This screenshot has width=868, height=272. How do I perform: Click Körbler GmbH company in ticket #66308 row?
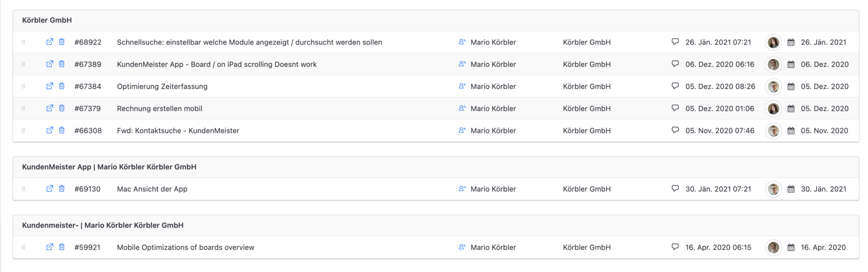point(587,130)
